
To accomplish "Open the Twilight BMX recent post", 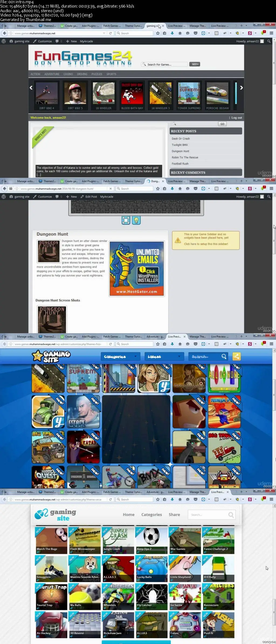I will (x=180, y=145).
